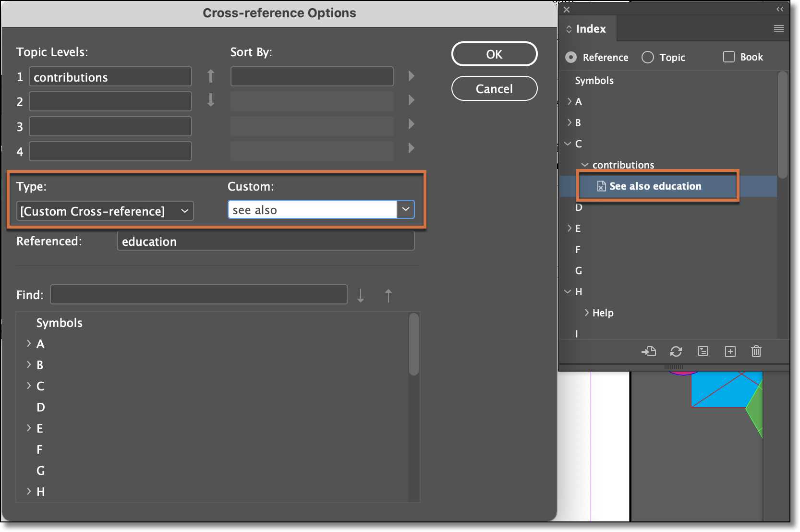
Task: Move topic level up with the up arrow
Action: coord(210,76)
